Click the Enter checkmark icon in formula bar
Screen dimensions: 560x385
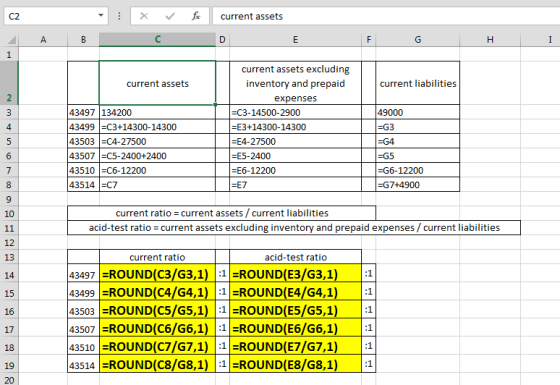(170, 16)
